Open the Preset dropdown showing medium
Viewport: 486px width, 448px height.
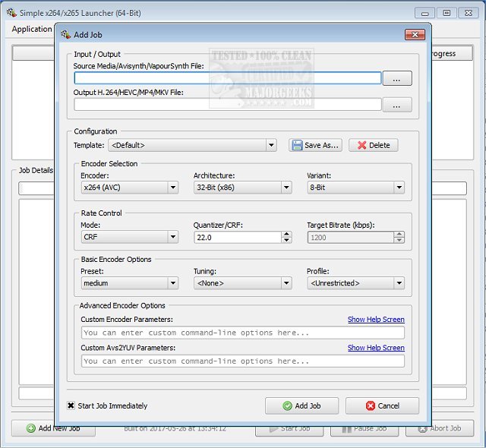(x=130, y=283)
